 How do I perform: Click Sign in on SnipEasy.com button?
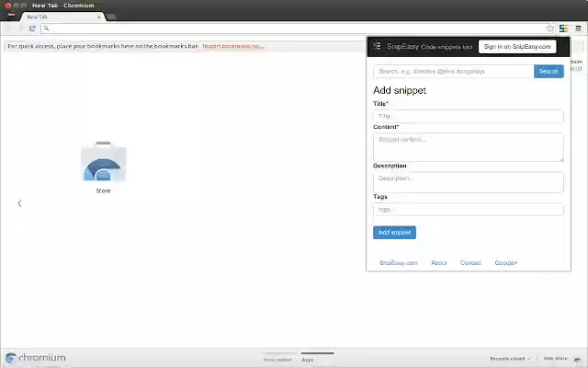pos(517,47)
